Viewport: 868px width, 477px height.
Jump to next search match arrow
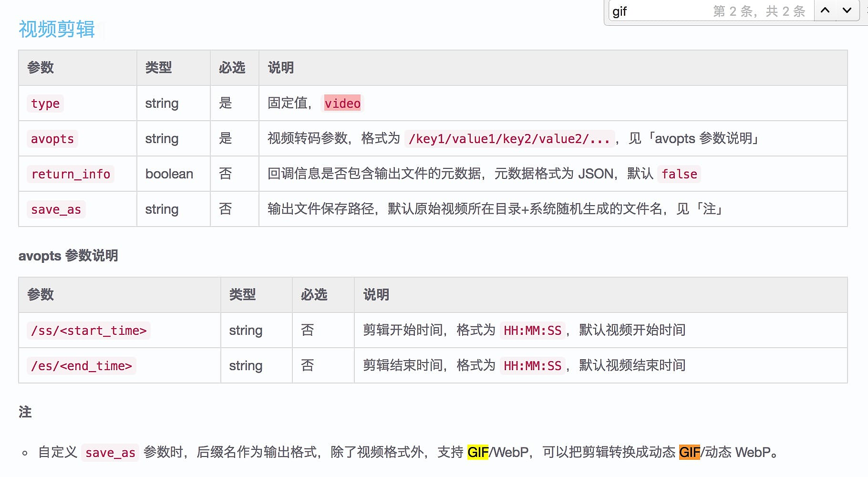[847, 10]
